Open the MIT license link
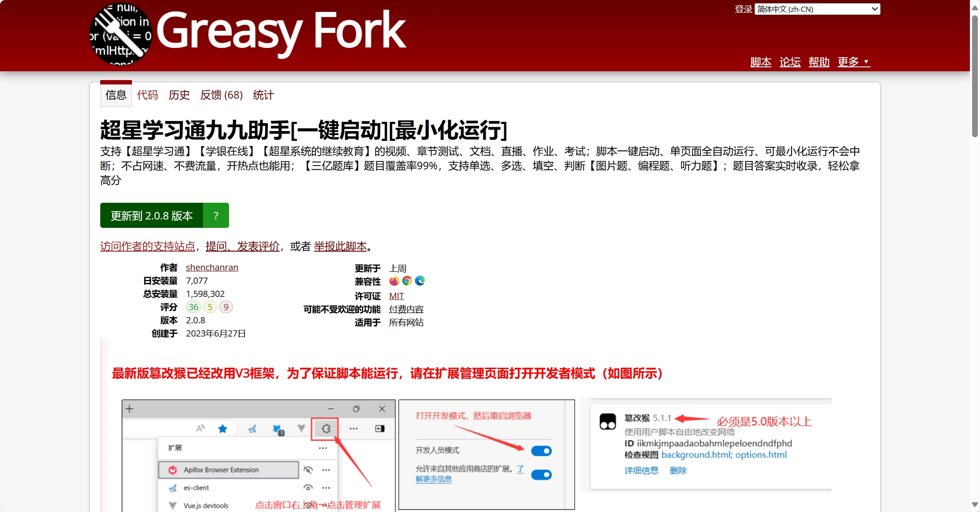 [x=397, y=296]
